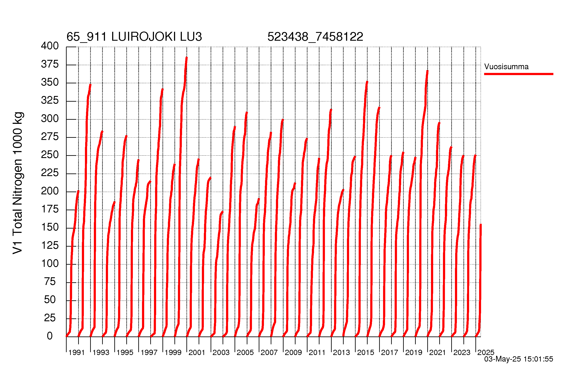
Task: Click the y-axis value 50
Action: (x=50, y=300)
